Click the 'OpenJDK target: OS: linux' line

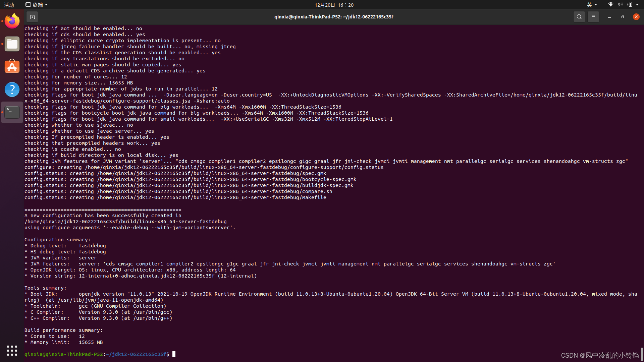130,270
